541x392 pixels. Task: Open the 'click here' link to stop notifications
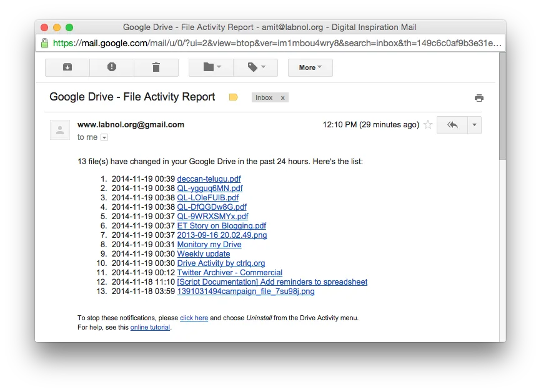pos(194,318)
